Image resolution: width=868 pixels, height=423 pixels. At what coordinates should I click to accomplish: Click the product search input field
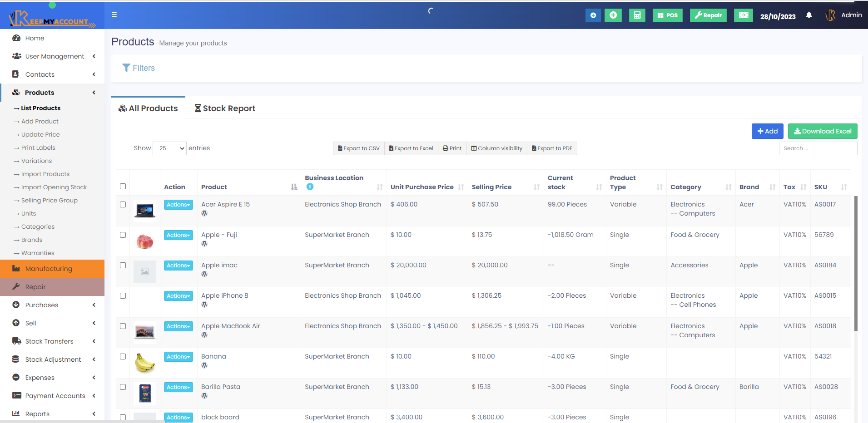[x=818, y=148]
